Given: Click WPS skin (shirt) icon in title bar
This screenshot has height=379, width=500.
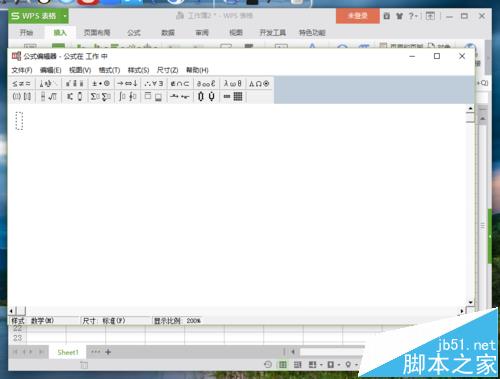Looking at the screenshot, I should (x=399, y=16).
